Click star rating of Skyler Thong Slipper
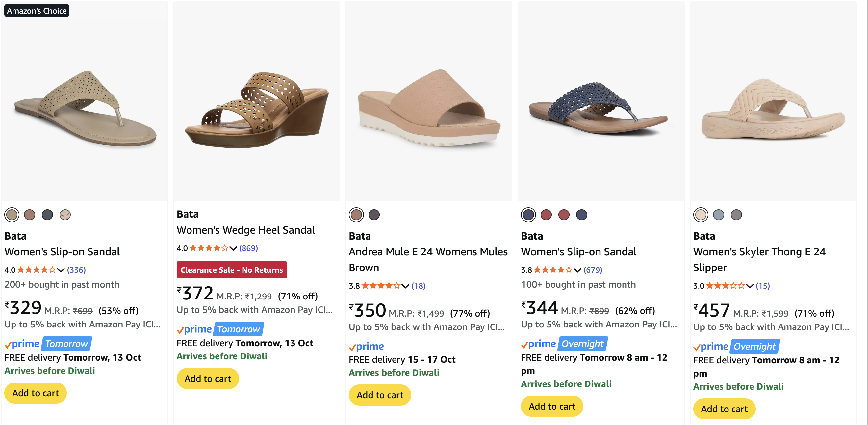The height and width of the screenshot is (425, 868). click(x=725, y=286)
